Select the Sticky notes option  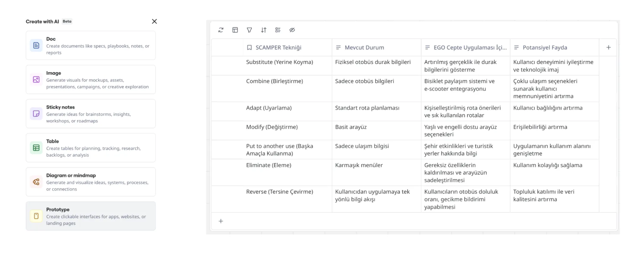pyautogui.click(x=91, y=113)
